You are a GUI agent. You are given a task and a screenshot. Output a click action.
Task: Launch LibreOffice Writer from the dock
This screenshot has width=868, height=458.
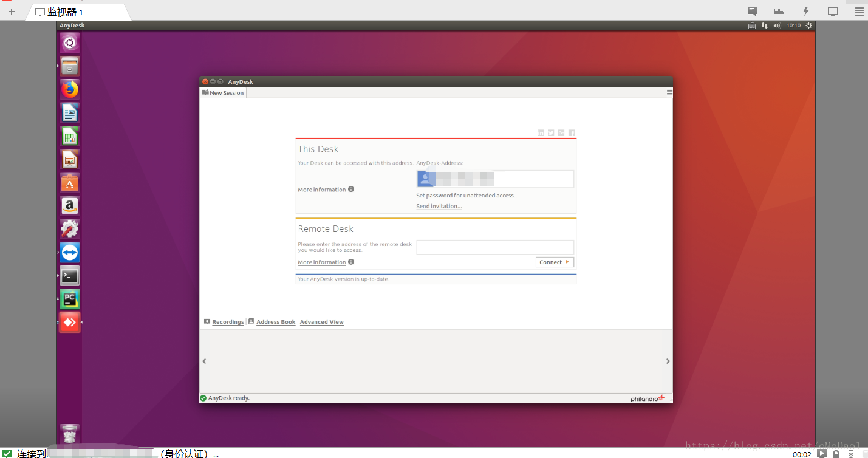[x=69, y=112]
